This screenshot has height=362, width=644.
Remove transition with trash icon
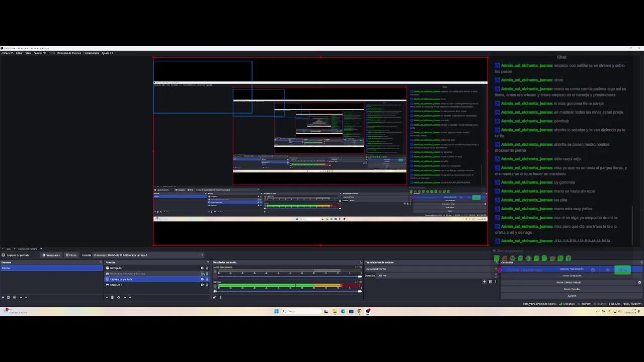coord(490,282)
